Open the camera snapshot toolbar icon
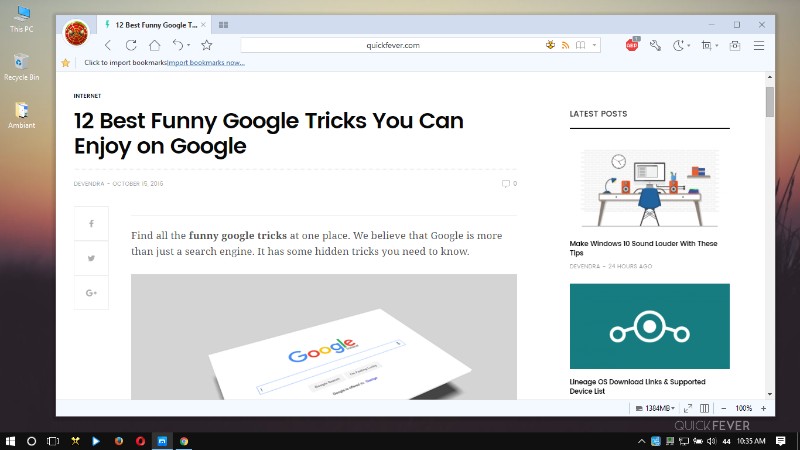 click(x=735, y=45)
